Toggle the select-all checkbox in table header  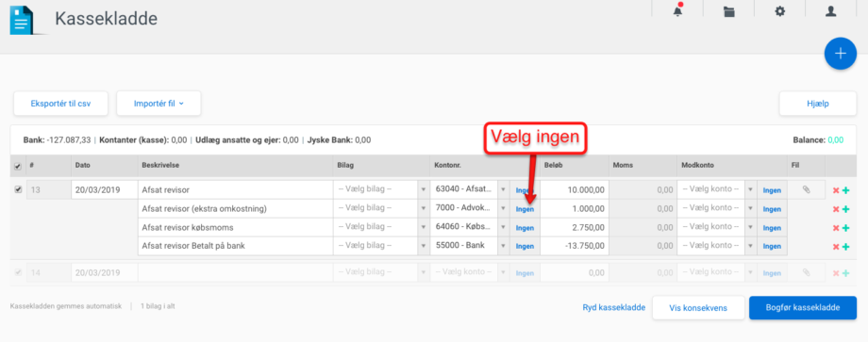coord(18,167)
